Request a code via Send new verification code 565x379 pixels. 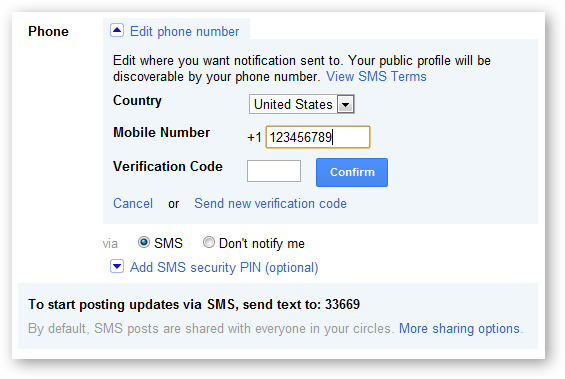pos(270,204)
